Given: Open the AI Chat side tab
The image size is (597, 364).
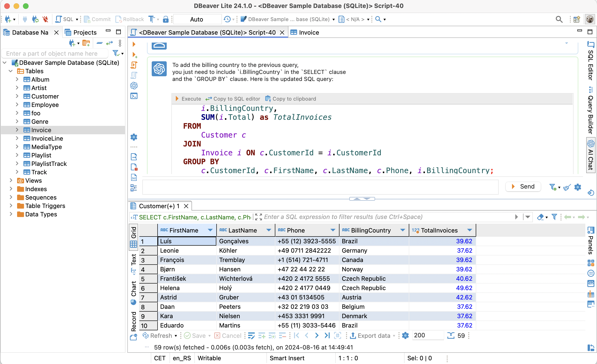Looking at the screenshot, I should pos(591,155).
